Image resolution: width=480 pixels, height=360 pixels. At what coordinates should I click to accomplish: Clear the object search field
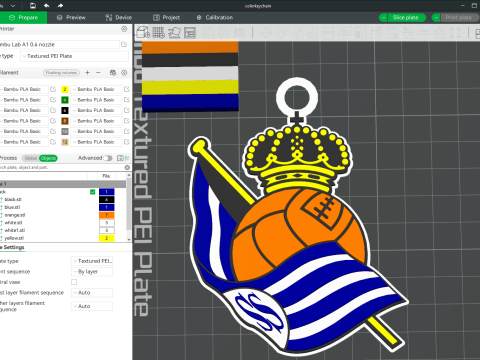pos(127,167)
